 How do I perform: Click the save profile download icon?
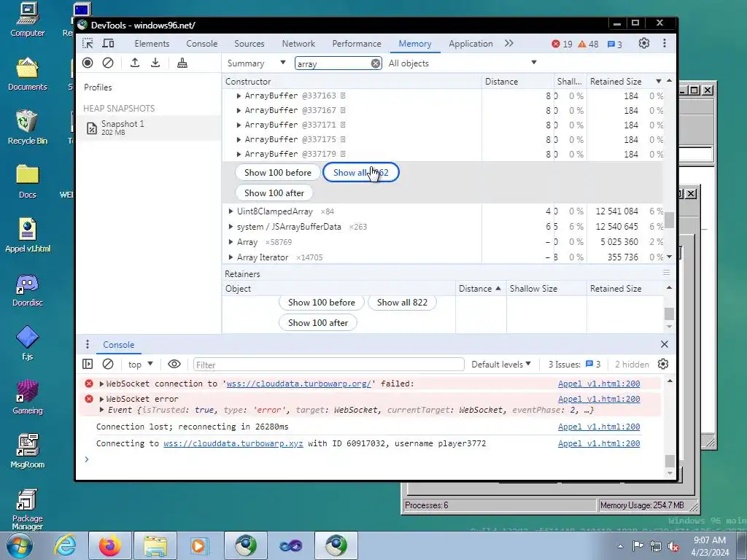coord(155,63)
